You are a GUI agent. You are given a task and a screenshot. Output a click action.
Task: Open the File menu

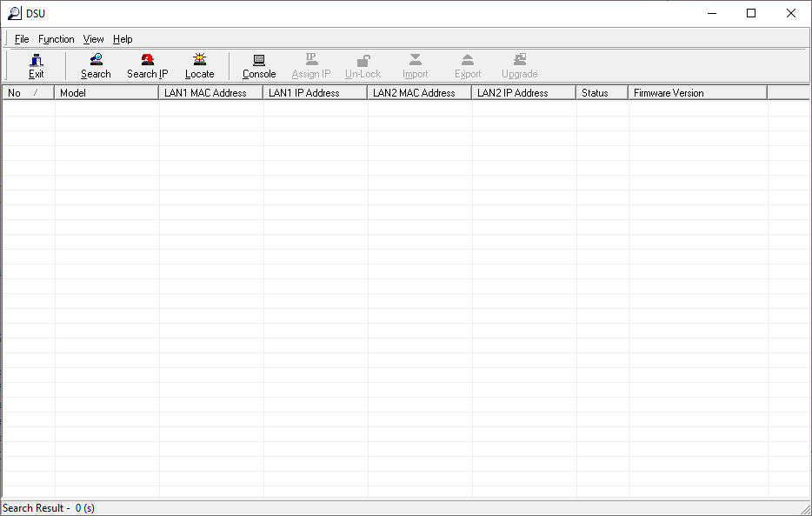(22, 39)
